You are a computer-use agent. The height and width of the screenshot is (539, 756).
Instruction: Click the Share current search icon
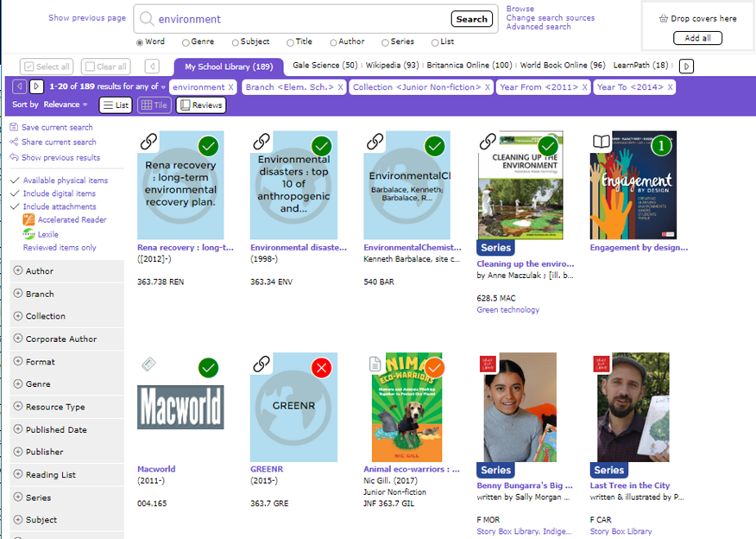coord(14,142)
